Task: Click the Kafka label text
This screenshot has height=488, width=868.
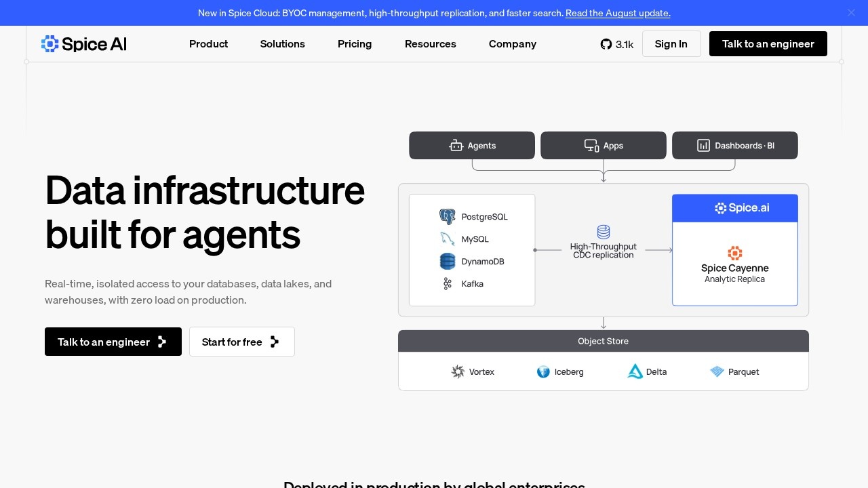Action: (473, 284)
